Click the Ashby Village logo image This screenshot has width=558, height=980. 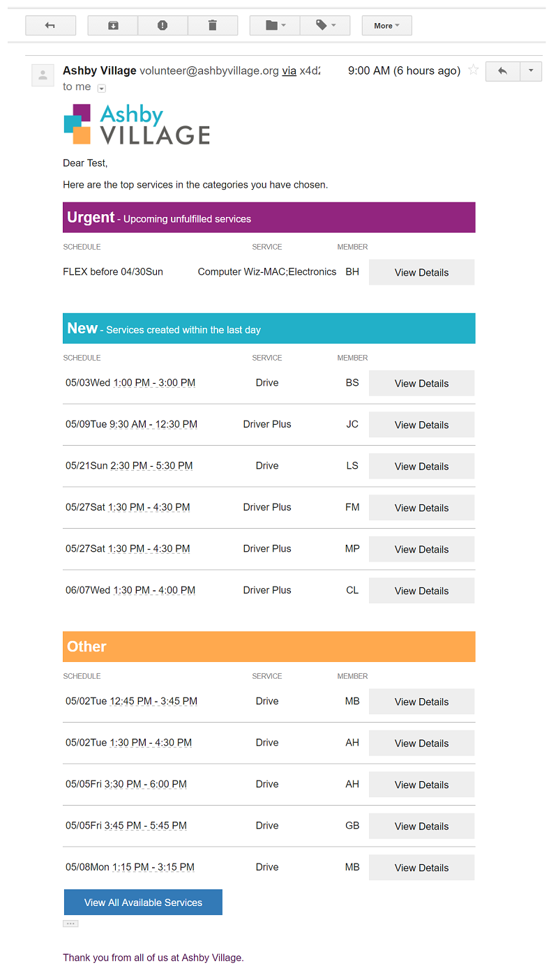tap(137, 124)
